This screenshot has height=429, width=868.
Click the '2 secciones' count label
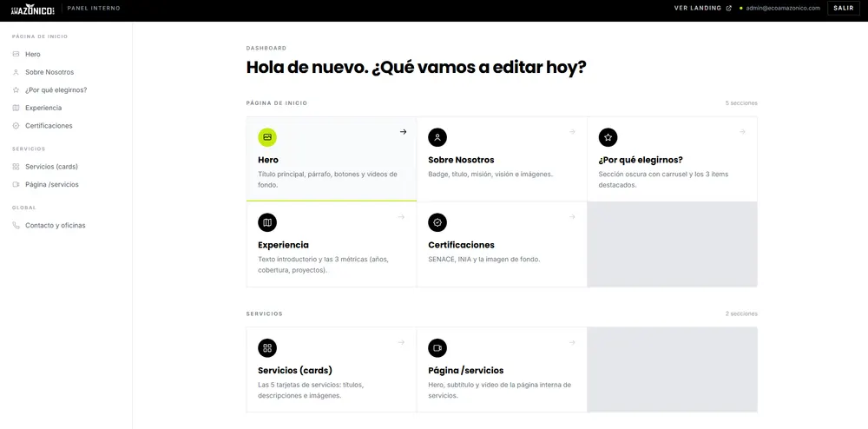pyautogui.click(x=741, y=313)
